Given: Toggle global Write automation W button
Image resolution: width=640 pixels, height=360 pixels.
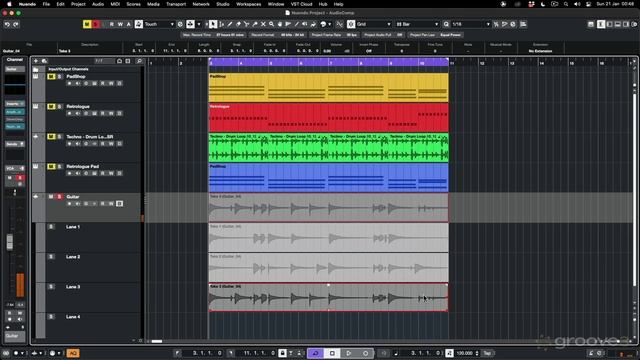Looking at the screenshot, I should coord(120,24).
